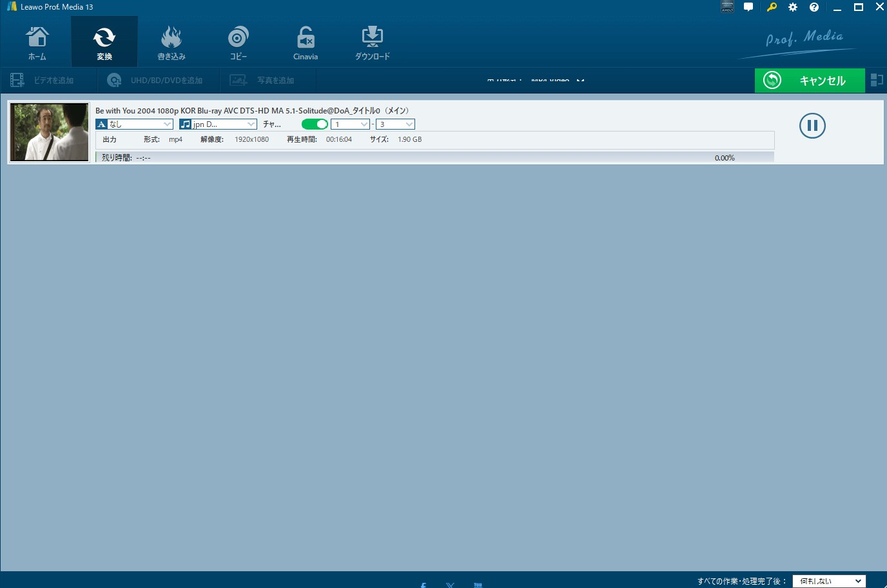Open the feedback speech-bubble icon

click(x=748, y=7)
